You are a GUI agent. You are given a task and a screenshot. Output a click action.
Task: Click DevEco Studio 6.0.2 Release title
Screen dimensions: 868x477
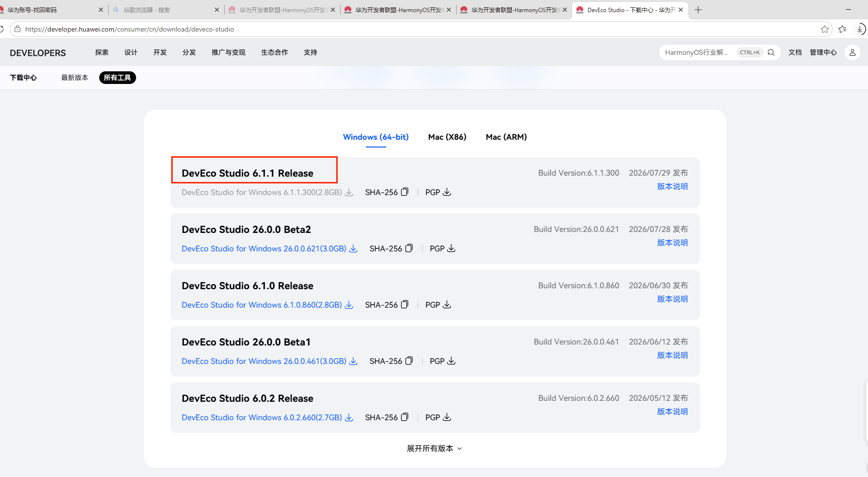[x=247, y=398]
